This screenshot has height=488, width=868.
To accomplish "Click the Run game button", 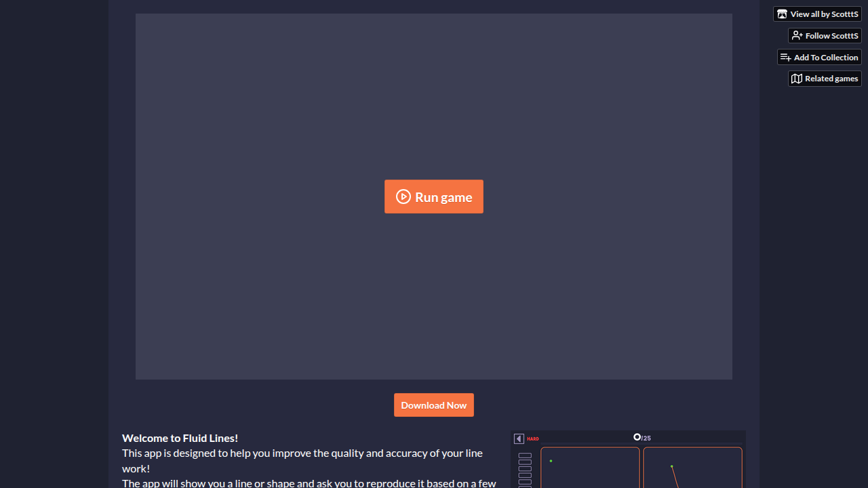I will (434, 197).
